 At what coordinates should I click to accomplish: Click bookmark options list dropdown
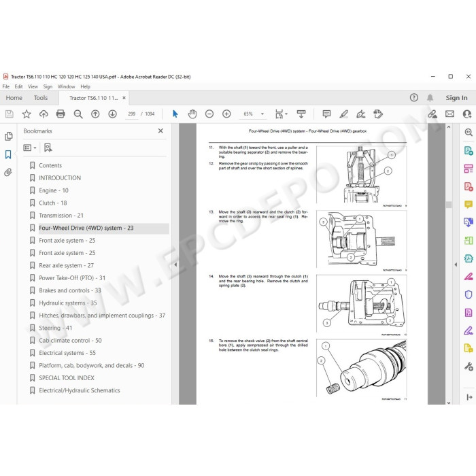click(x=30, y=148)
